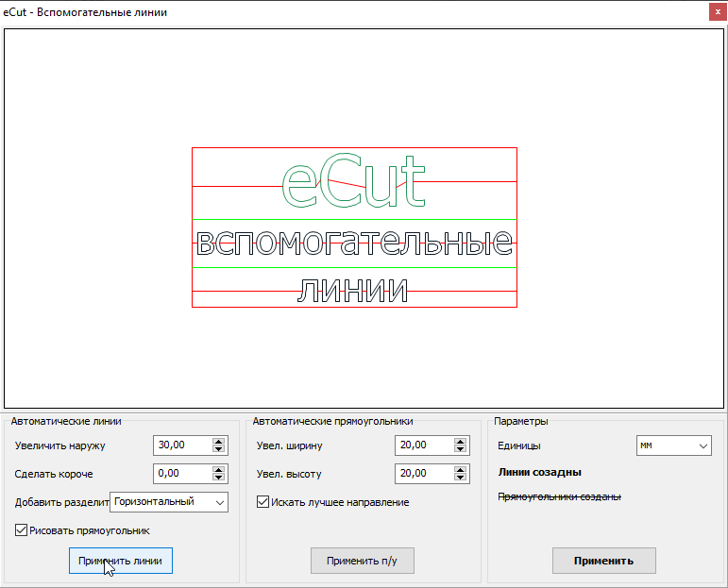Click the Добавить разделит label
The height and width of the screenshot is (588, 728).
point(61,502)
